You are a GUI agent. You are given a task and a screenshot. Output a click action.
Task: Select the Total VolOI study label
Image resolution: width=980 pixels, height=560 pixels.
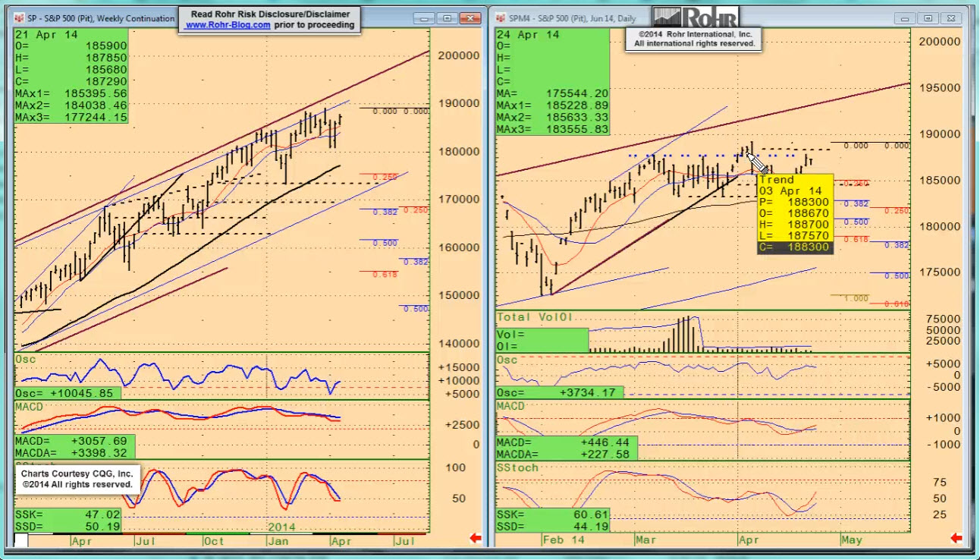pyautogui.click(x=534, y=316)
